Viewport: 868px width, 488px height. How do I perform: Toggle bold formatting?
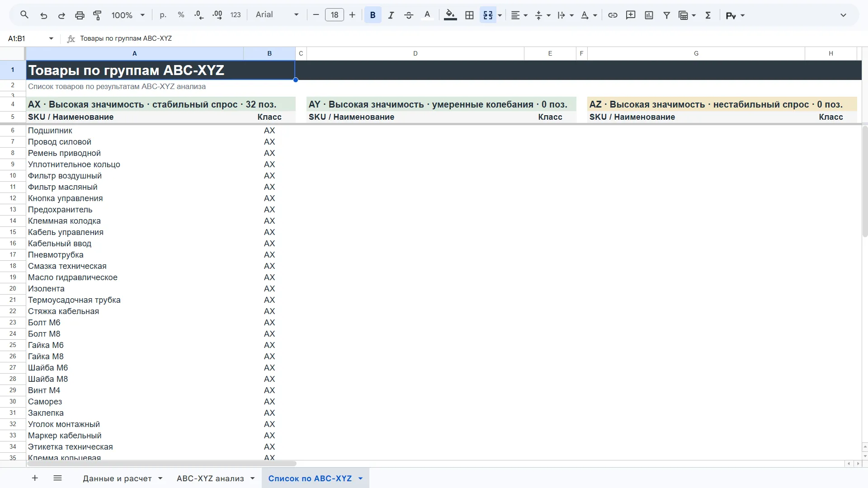click(373, 15)
